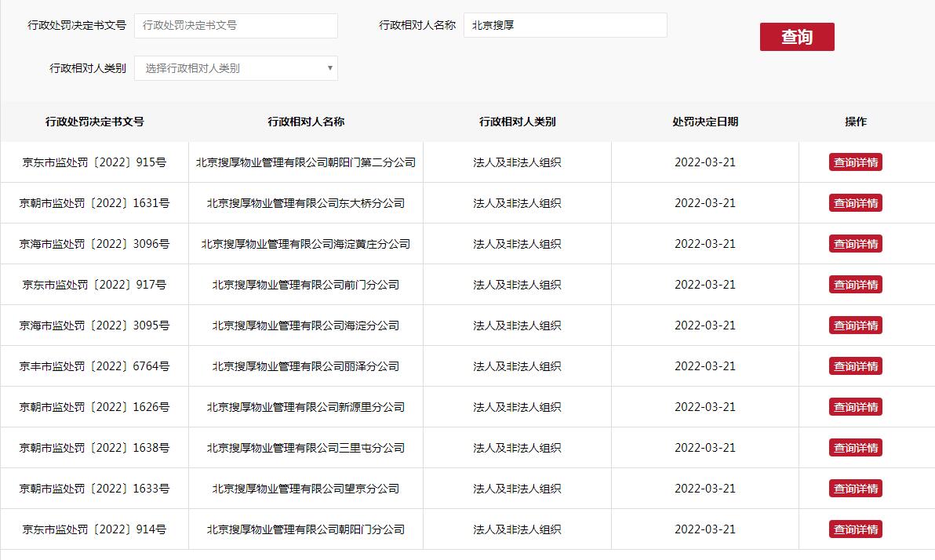The height and width of the screenshot is (560, 935).
Task: Click the dropdown arrow for 选择行政相对人类别
Action: [329, 68]
